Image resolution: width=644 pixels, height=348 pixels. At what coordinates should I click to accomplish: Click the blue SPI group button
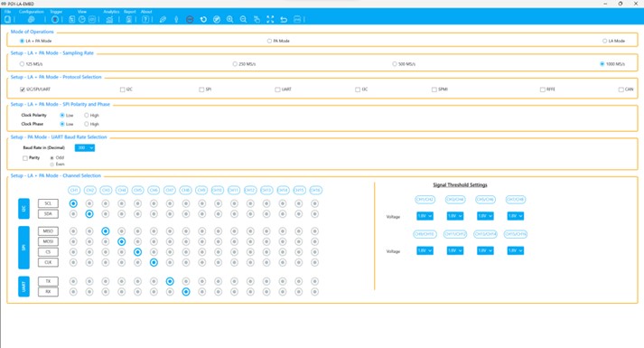pos(23,248)
